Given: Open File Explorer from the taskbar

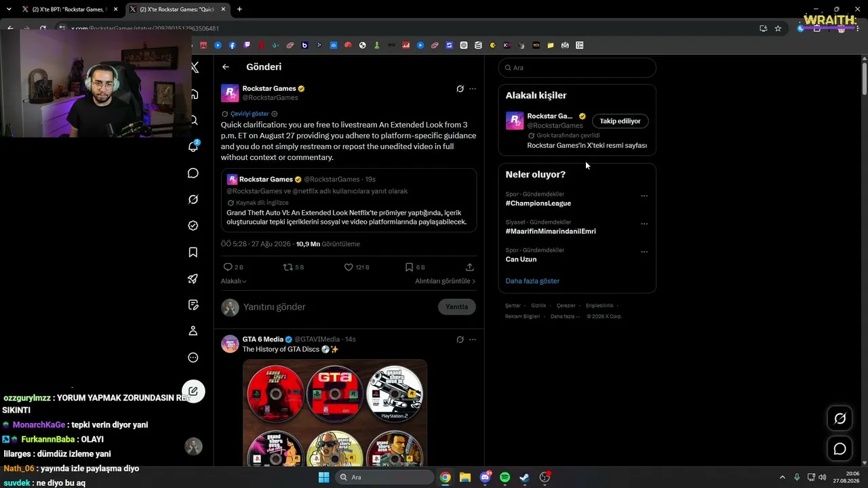Looking at the screenshot, I should 465,477.
